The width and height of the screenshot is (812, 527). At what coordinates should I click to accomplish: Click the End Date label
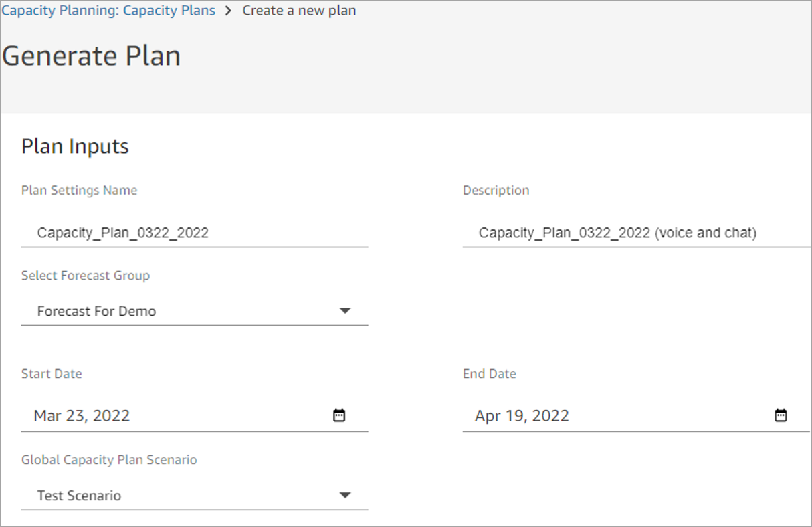(x=489, y=374)
